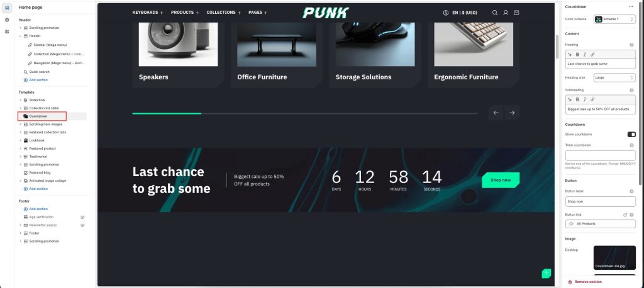
Task: Insert link in Subheading editor toolbar
Action: (x=592, y=99)
